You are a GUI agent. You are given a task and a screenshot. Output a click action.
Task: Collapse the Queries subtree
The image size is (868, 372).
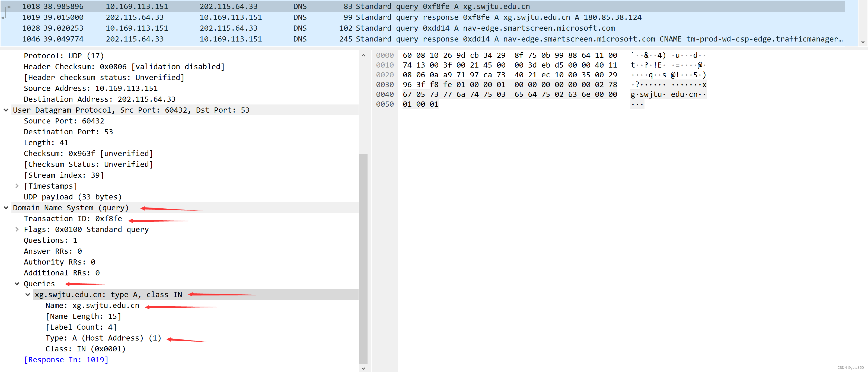pyautogui.click(x=17, y=284)
